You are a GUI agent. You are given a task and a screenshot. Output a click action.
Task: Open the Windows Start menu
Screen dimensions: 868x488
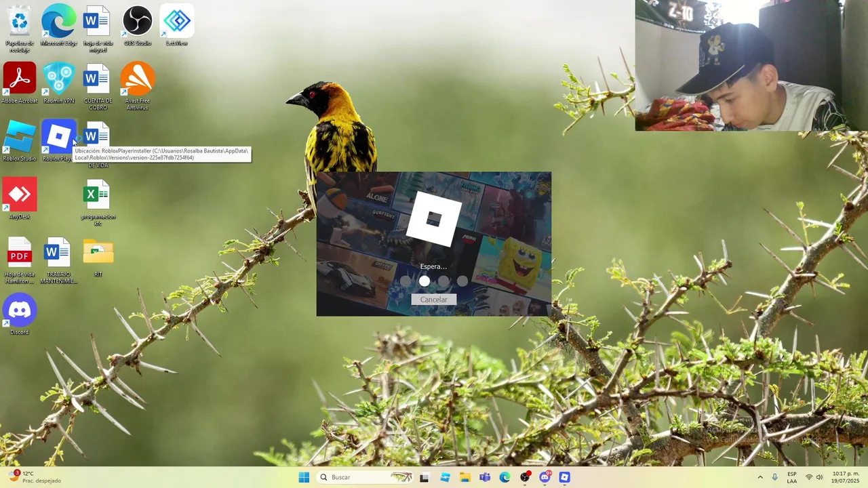(304, 477)
